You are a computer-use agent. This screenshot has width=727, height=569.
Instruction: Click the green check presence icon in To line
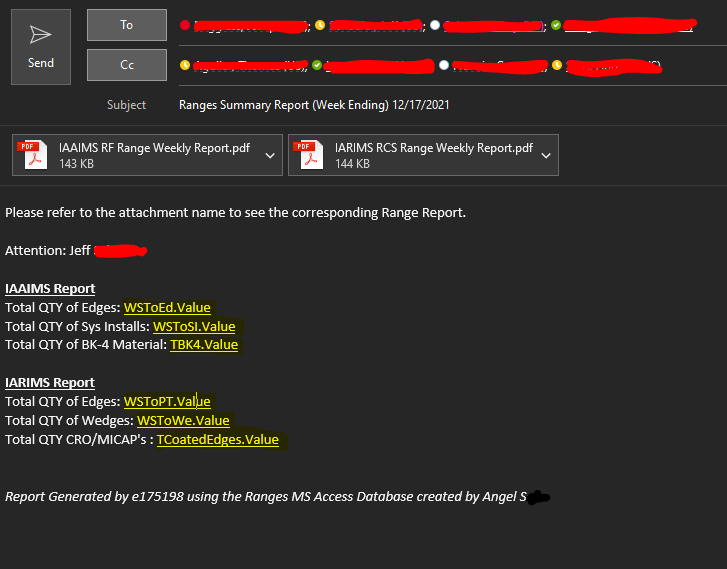(556, 25)
